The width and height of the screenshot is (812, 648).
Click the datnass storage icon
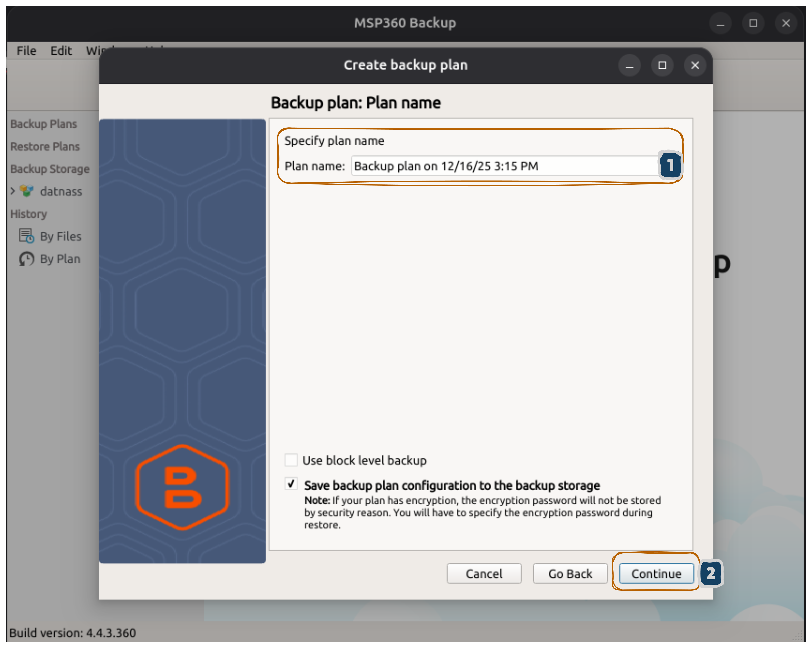tap(26, 191)
